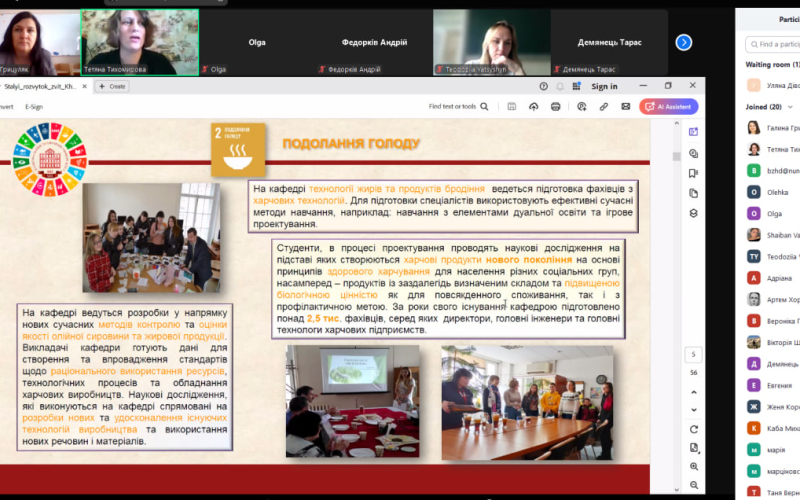Click the sustainable goals wheel logo
This screenshot has height=500, width=800.
[x=50, y=159]
